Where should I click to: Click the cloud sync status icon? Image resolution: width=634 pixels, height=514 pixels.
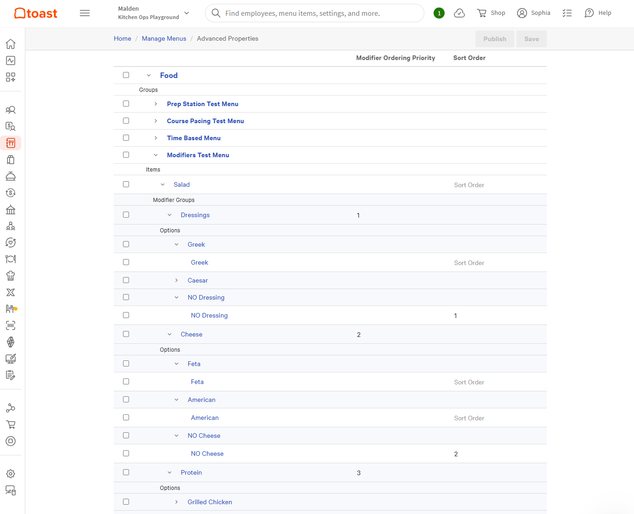coord(459,13)
